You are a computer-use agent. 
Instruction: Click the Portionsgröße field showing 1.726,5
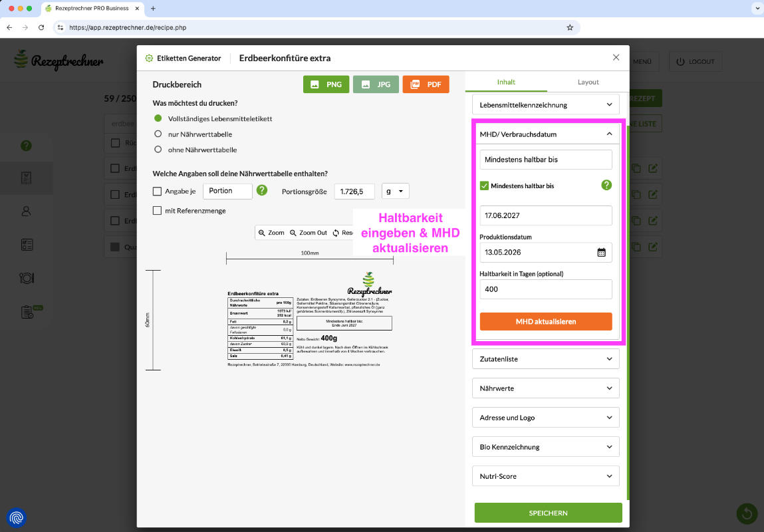354,192
